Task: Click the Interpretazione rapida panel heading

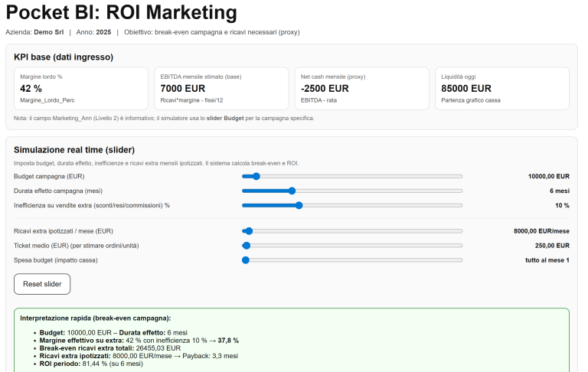Action: (96, 318)
